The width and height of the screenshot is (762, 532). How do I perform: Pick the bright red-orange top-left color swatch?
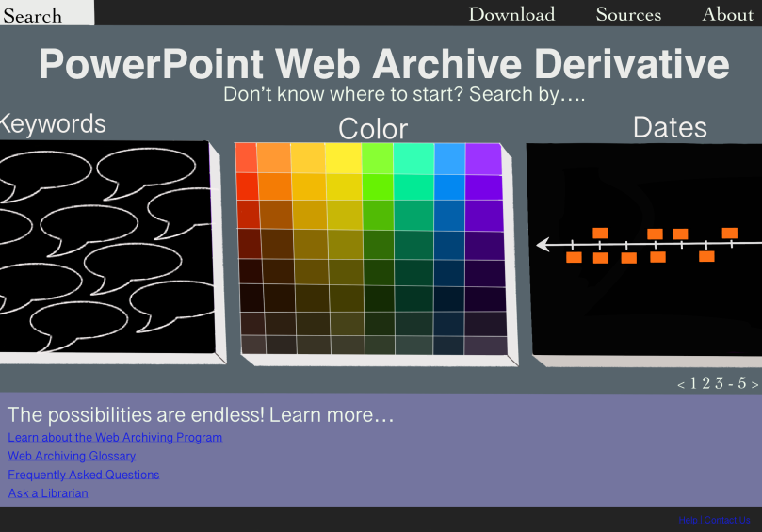[x=246, y=158]
